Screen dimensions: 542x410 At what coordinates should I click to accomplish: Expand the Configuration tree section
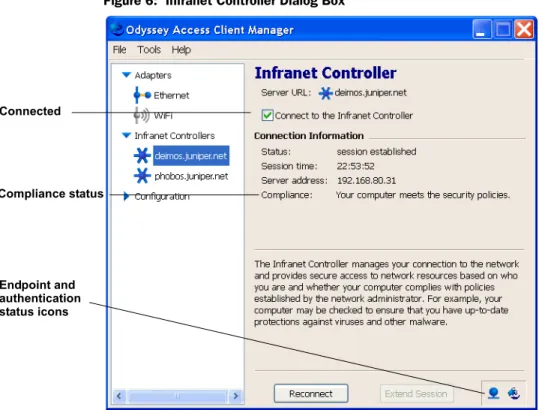pyautogui.click(x=126, y=196)
